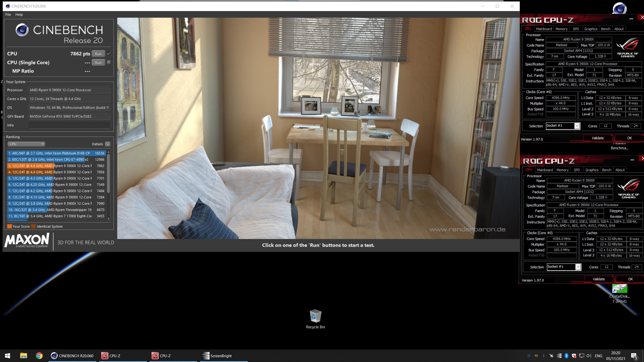Open Bluetooth tray icon

point(566,356)
